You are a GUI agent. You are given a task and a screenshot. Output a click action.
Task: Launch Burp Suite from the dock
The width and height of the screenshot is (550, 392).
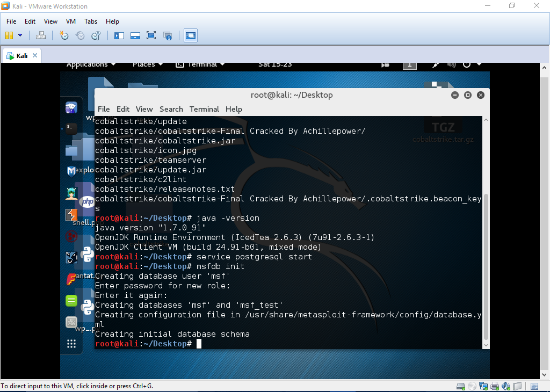tap(71, 215)
